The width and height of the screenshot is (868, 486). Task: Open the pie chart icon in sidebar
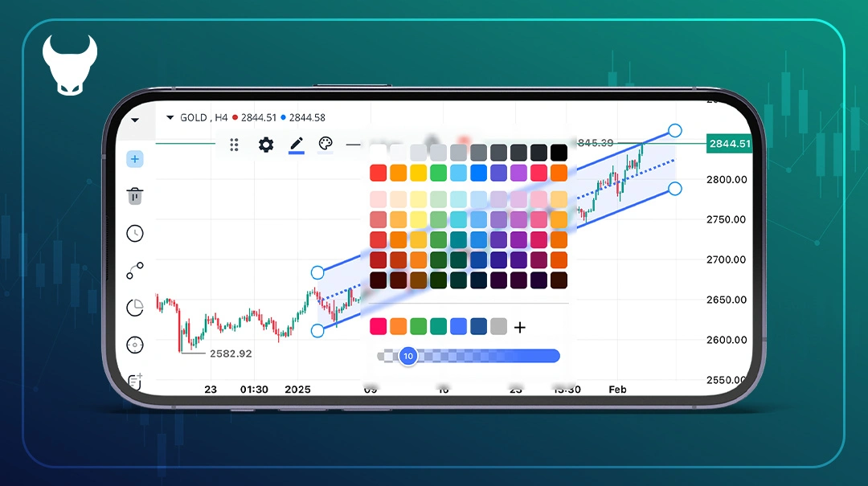135,308
